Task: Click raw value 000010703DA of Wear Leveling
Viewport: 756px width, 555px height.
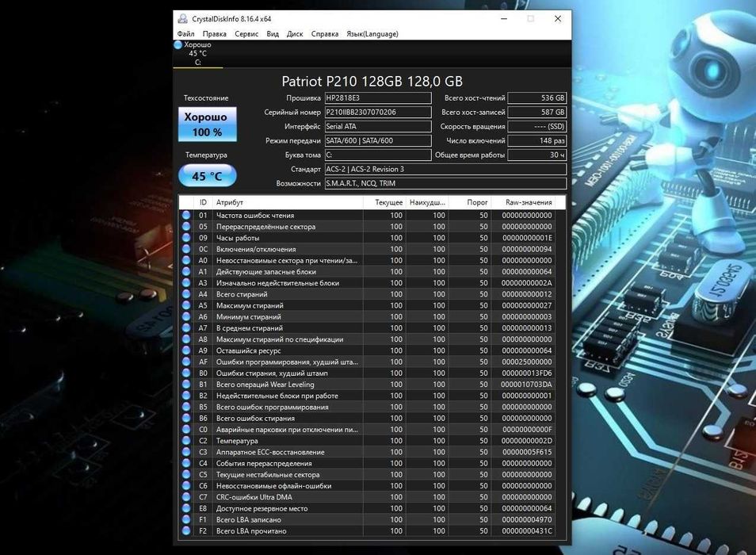Action: point(526,385)
